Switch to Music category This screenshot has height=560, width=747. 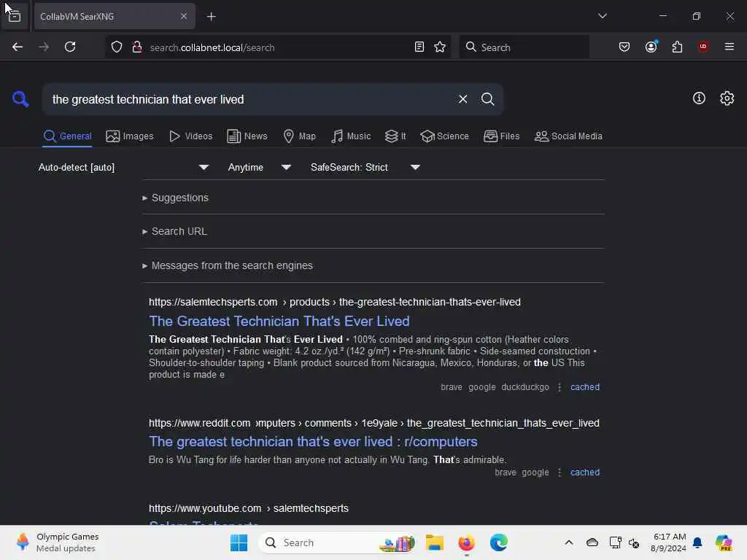pos(351,136)
